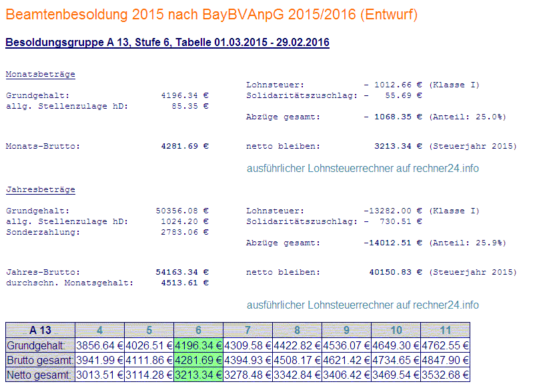Select Stufe 8 column header in table

[297, 330]
